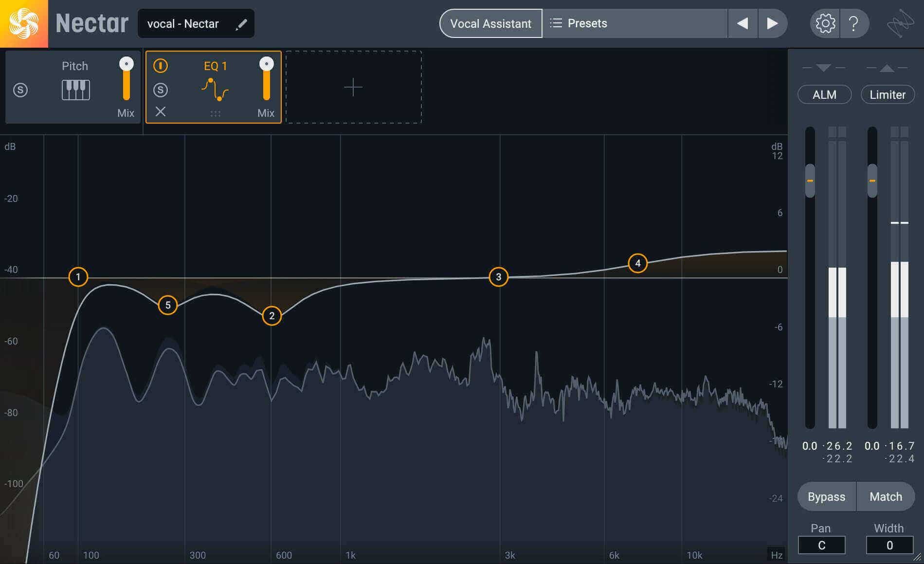Open the Presets browser
Screen dimensions: 924x564
coord(634,23)
